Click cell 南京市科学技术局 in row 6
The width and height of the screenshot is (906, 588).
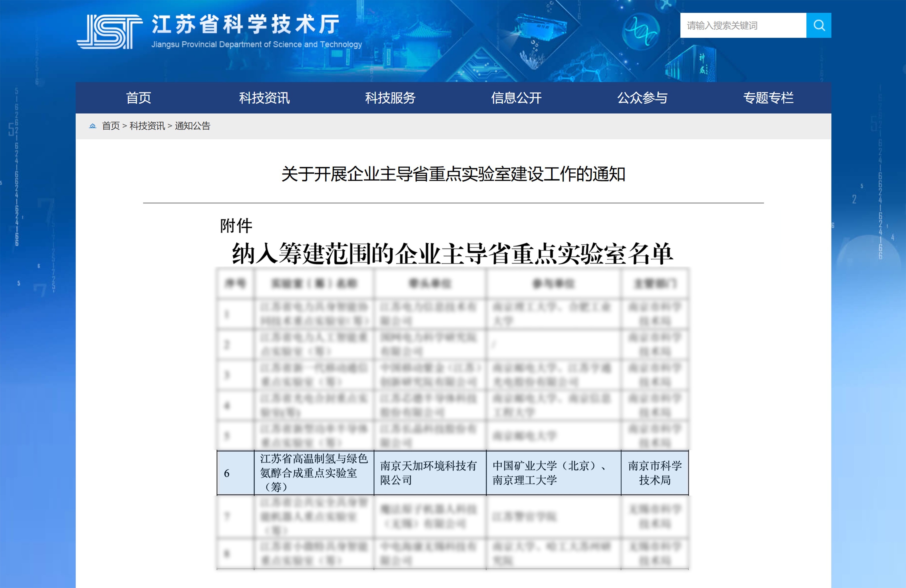[655, 473]
